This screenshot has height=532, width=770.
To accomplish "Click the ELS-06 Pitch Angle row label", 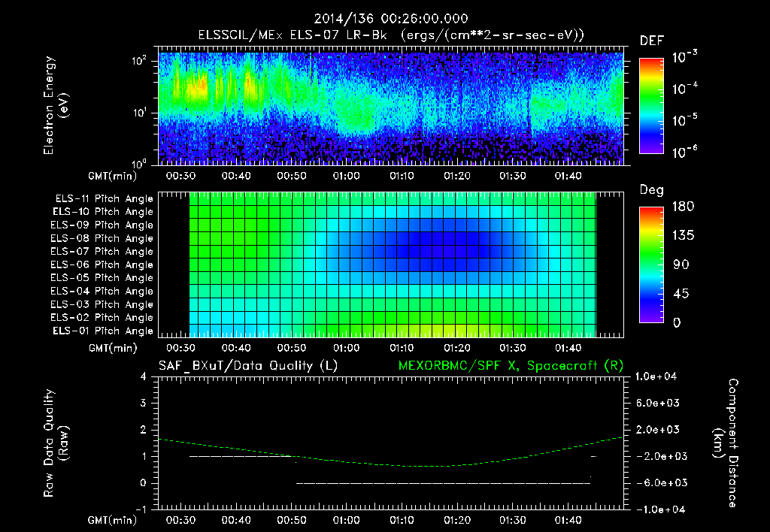I will (x=102, y=264).
